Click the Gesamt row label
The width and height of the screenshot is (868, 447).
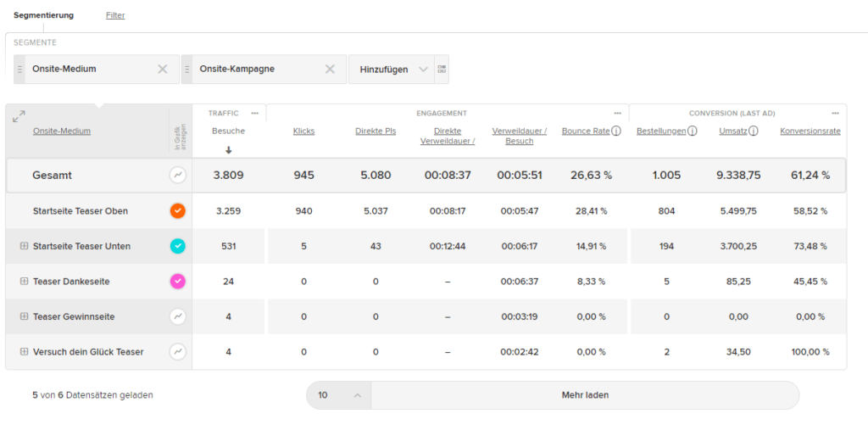[x=52, y=176]
